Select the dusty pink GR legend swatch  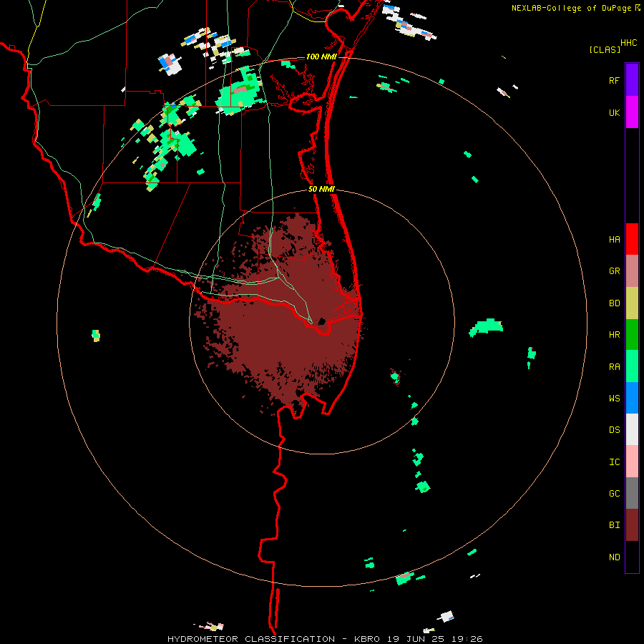point(632,271)
